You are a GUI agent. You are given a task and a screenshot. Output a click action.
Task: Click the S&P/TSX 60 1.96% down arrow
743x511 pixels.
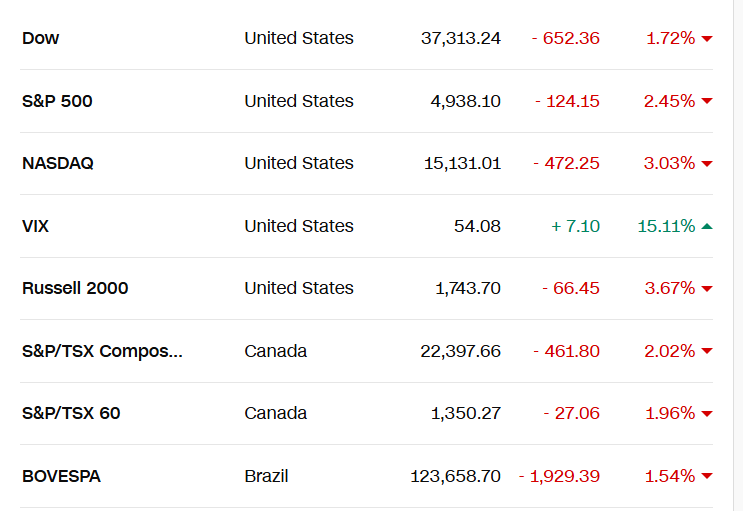pos(707,414)
